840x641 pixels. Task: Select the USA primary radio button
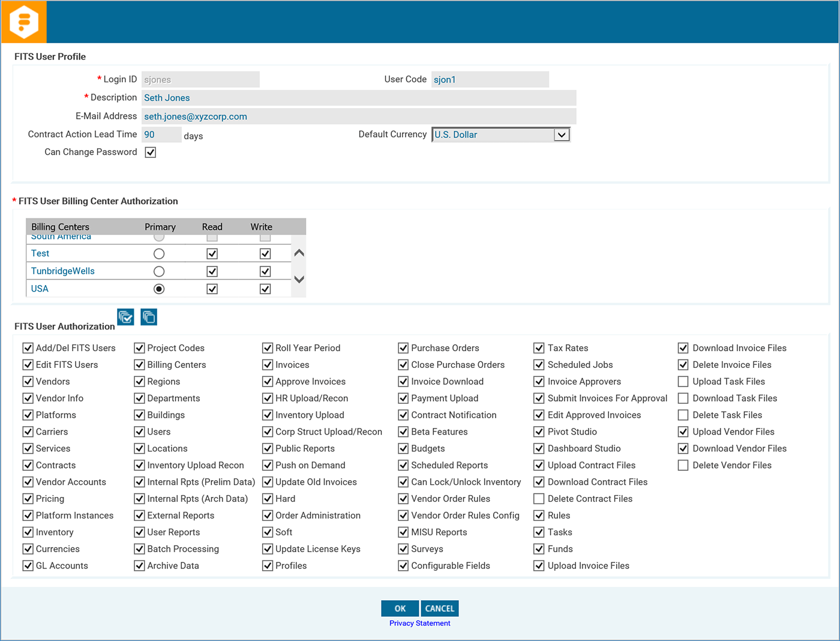(159, 289)
